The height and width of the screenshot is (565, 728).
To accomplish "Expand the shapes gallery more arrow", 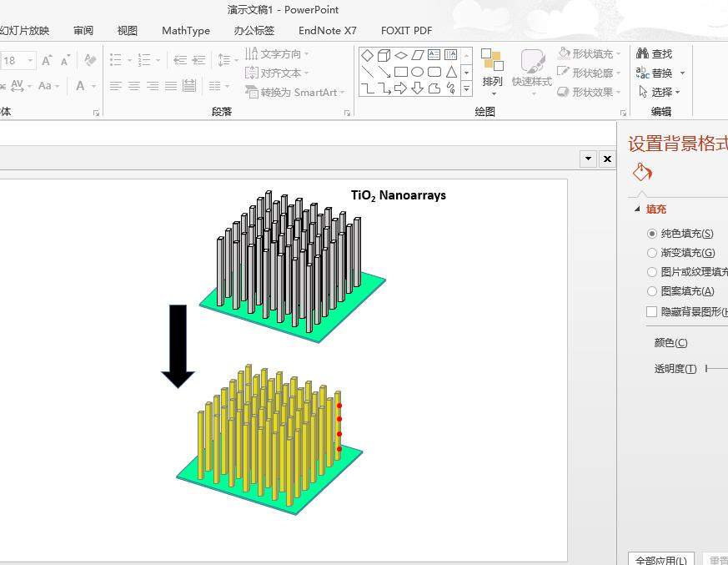I will [466, 88].
